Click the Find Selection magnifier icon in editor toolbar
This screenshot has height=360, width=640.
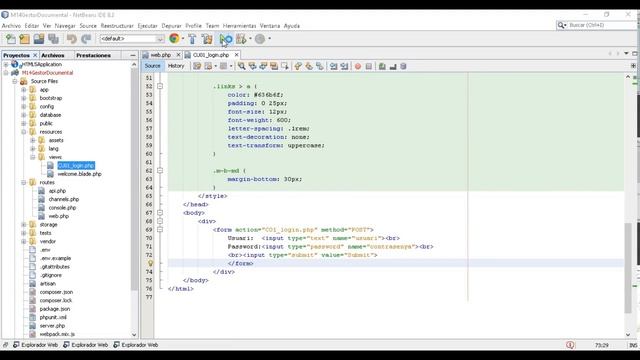point(242,66)
